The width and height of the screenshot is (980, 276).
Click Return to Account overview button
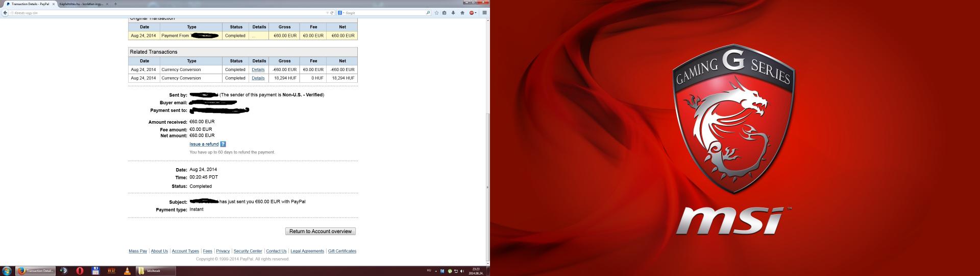[321, 232]
